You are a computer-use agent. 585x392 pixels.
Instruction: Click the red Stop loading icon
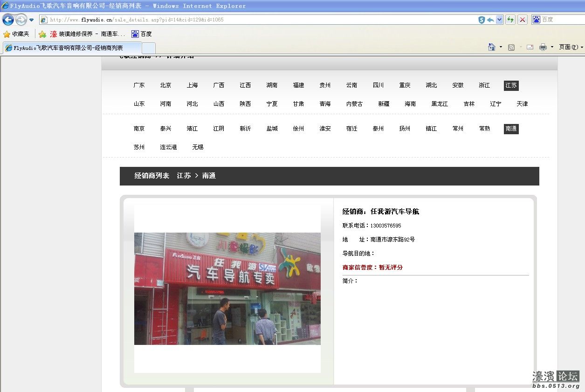[523, 20]
